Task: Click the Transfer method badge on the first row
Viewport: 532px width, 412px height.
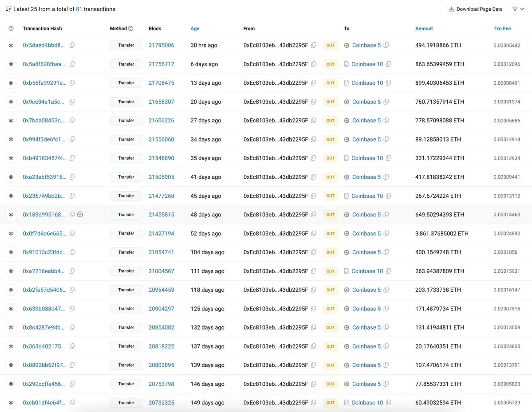Action: pyautogui.click(x=126, y=45)
